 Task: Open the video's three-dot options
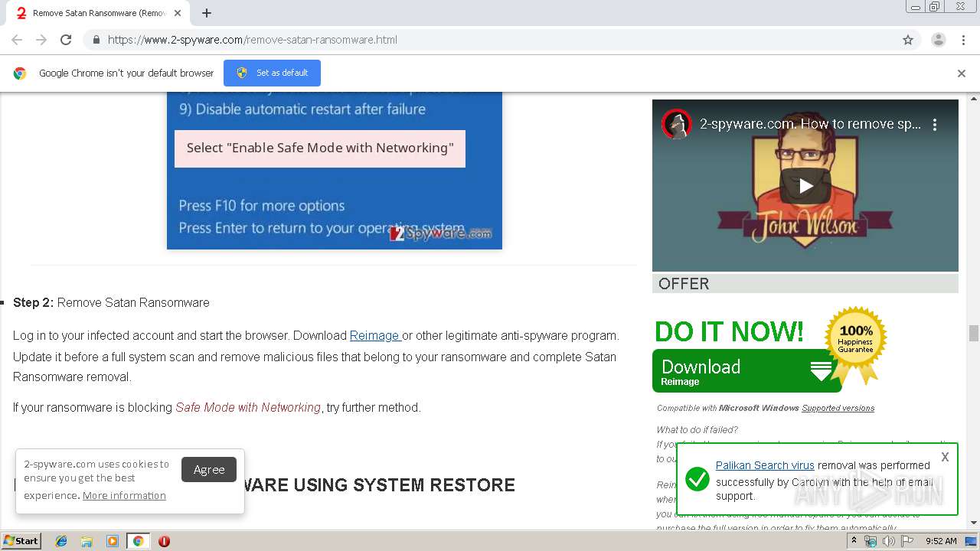934,124
